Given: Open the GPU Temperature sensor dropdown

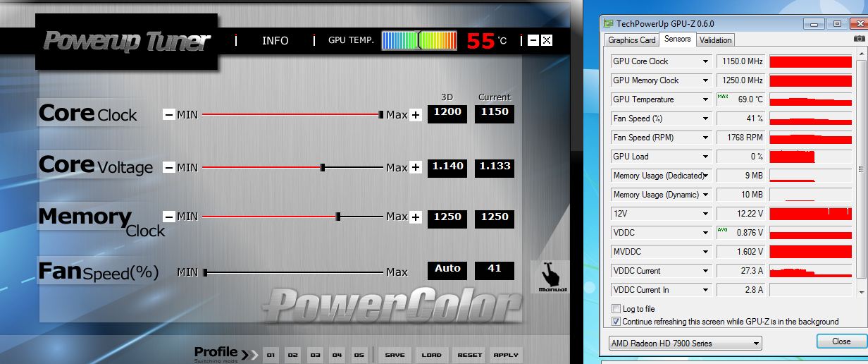Looking at the screenshot, I should pyautogui.click(x=705, y=99).
